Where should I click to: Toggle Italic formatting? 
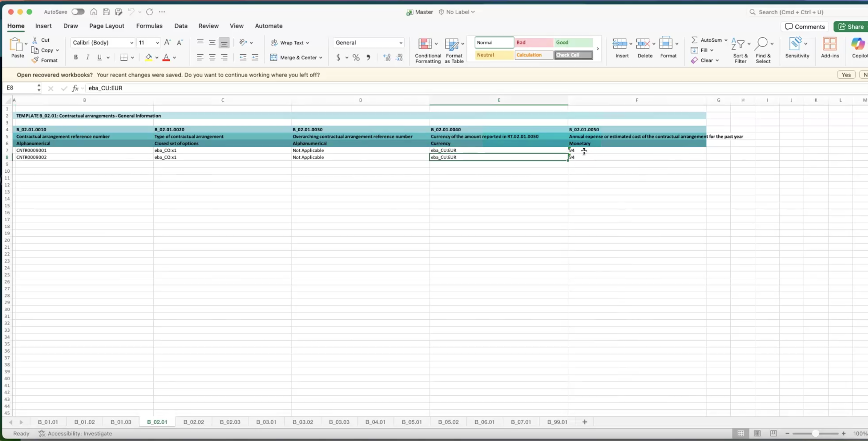click(x=88, y=57)
